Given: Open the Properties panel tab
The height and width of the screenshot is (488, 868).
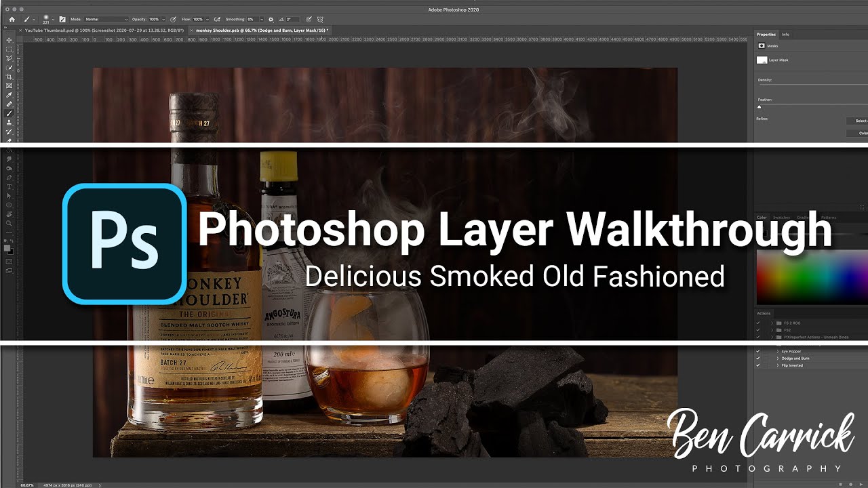Looking at the screenshot, I should pyautogui.click(x=766, y=34).
